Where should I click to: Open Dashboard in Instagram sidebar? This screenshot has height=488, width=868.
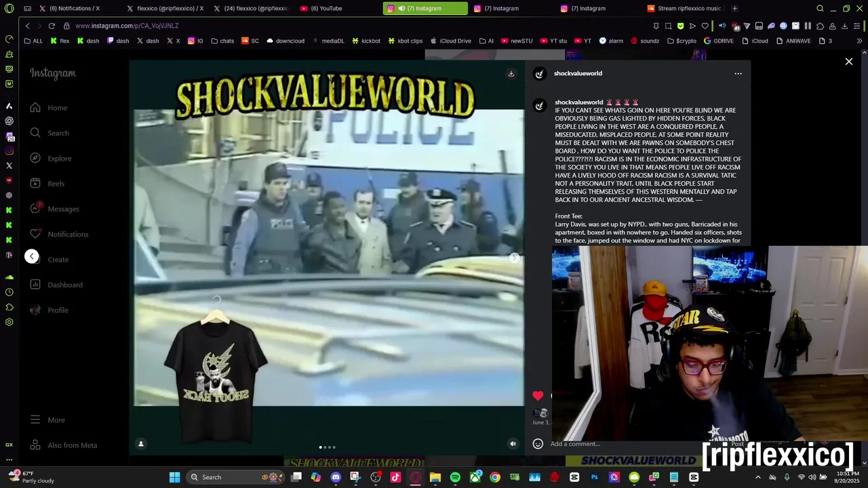point(56,285)
